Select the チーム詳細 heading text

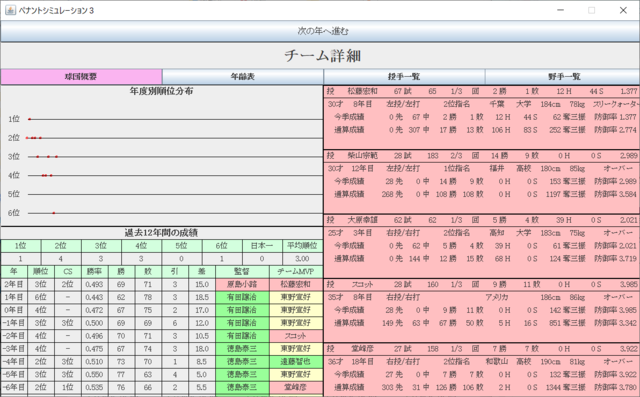(x=322, y=56)
